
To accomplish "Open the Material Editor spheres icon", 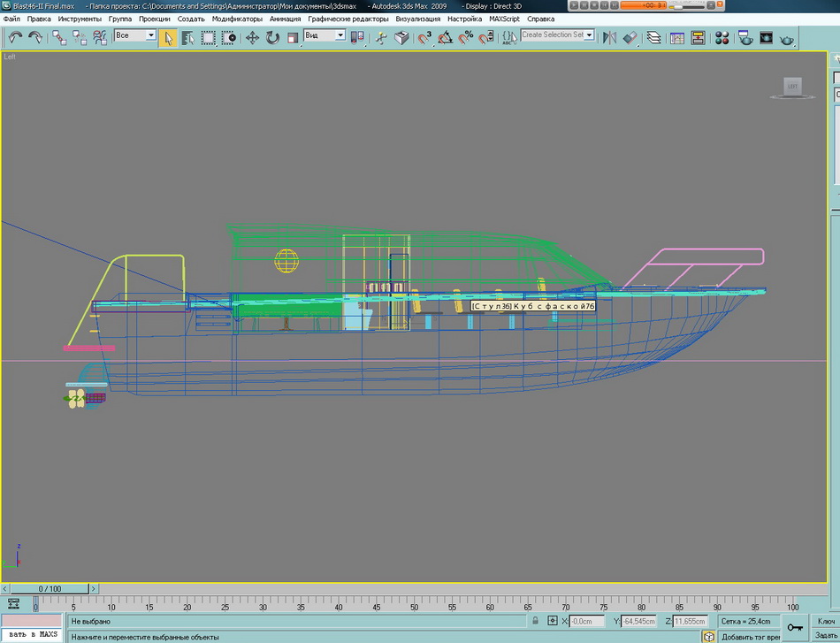I will [x=722, y=37].
